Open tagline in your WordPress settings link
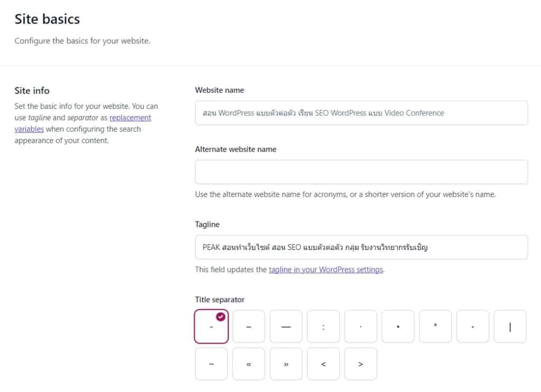 coord(325,269)
